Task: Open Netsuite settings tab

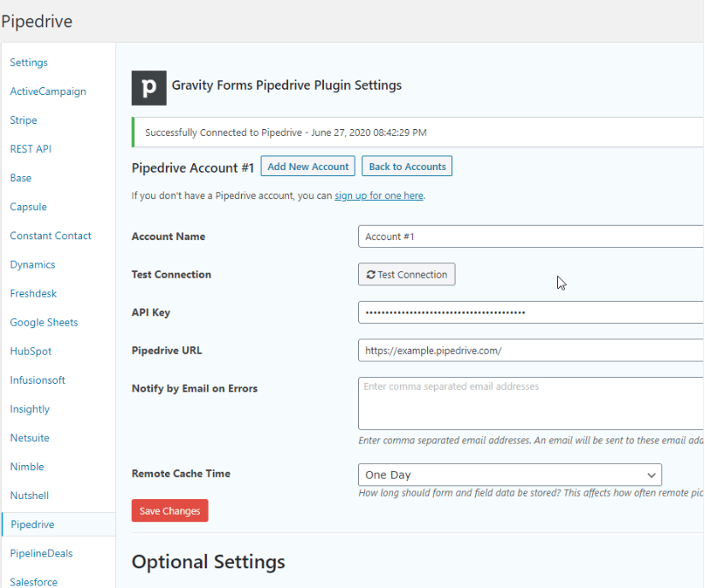Action: click(x=30, y=438)
